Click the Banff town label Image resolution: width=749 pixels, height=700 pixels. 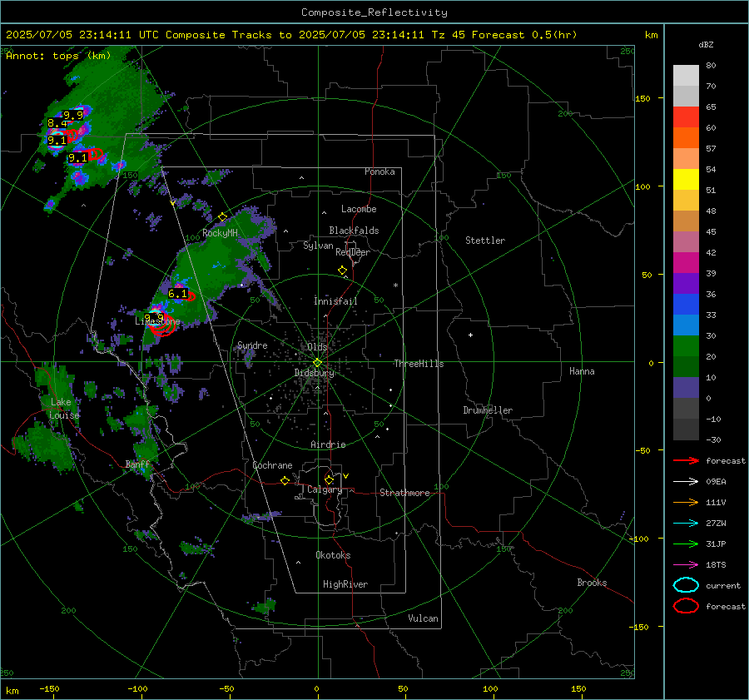[137, 464]
